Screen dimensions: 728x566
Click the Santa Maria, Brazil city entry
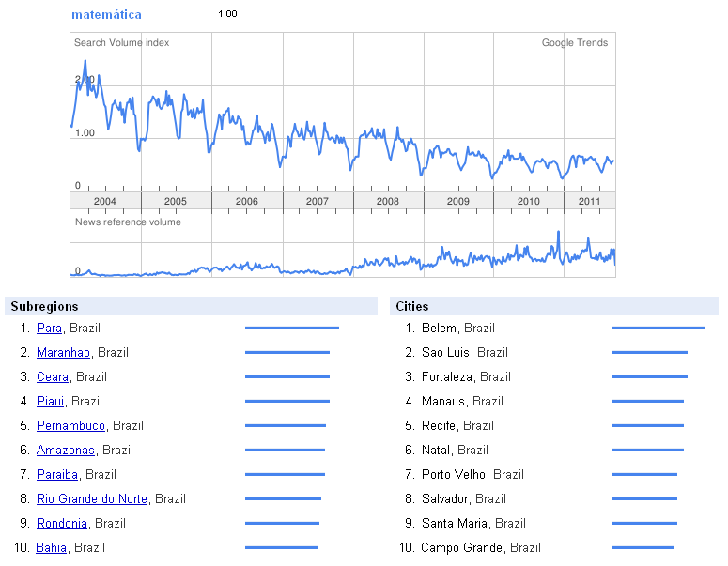pos(473,524)
